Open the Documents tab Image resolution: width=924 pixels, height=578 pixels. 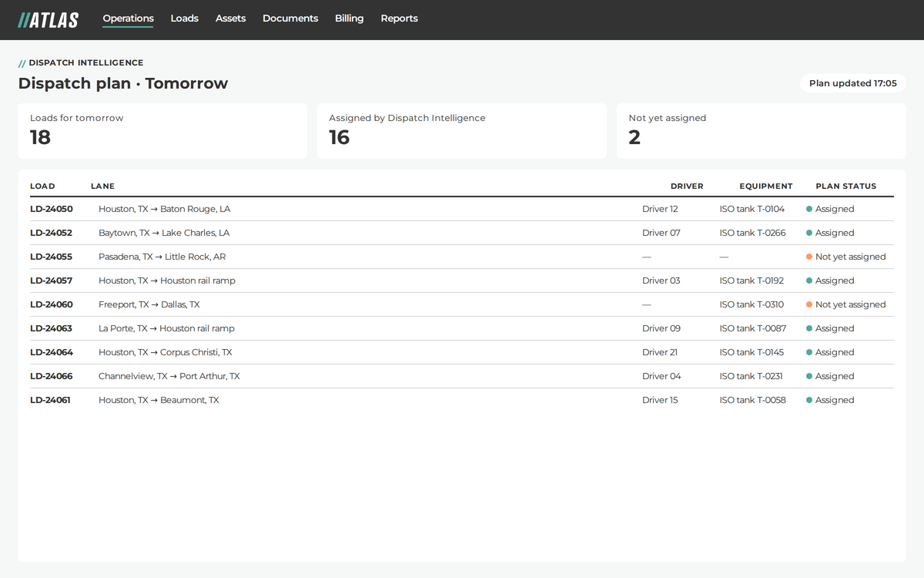coord(290,18)
